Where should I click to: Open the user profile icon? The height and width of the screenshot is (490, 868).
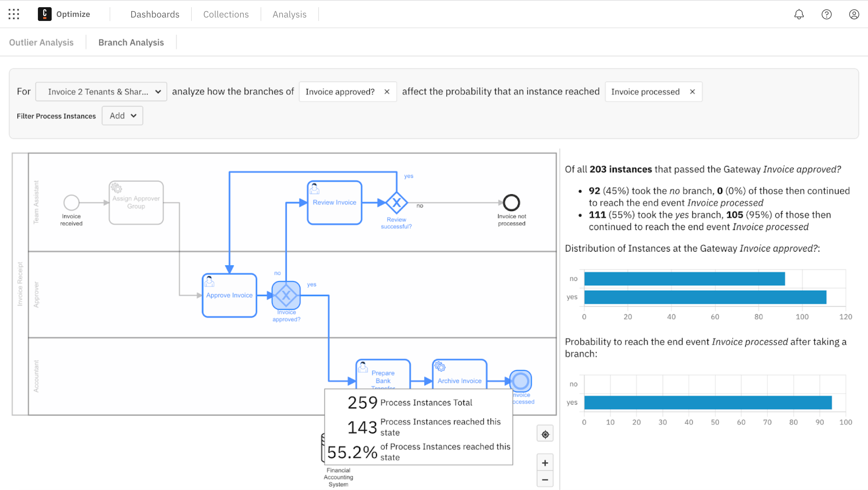pos(854,14)
